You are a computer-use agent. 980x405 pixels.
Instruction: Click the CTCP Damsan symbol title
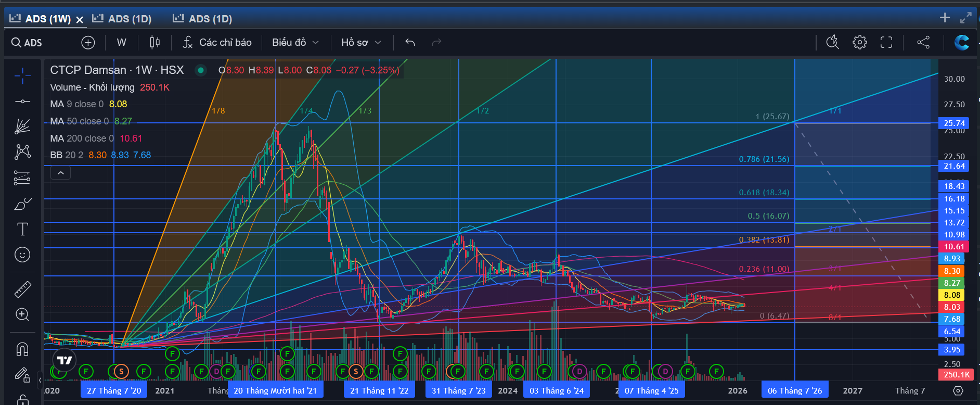(117, 70)
